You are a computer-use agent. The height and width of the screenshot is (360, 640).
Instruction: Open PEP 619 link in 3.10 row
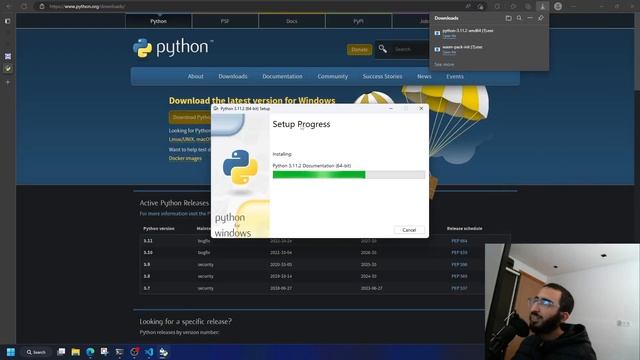click(459, 253)
